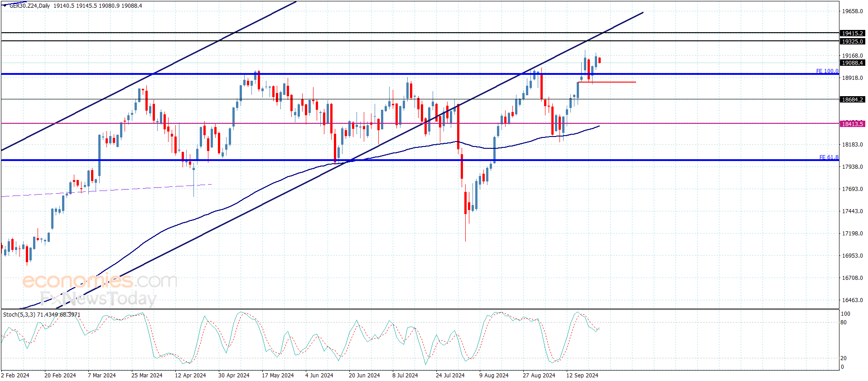Click the OHLC values starting with 19140.5
The height and width of the screenshot is (381, 868).
point(97,6)
